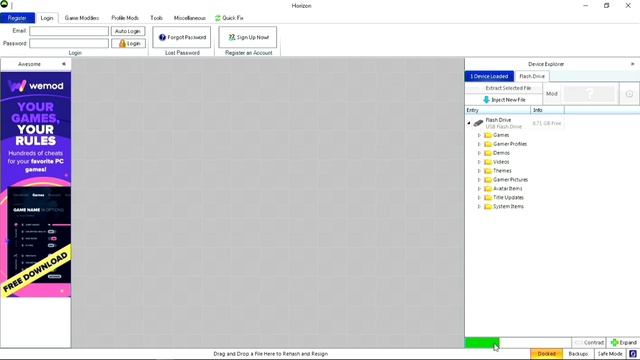640x360 pixels.
Task: Expand the Title Updates folder
Action: 479,198
